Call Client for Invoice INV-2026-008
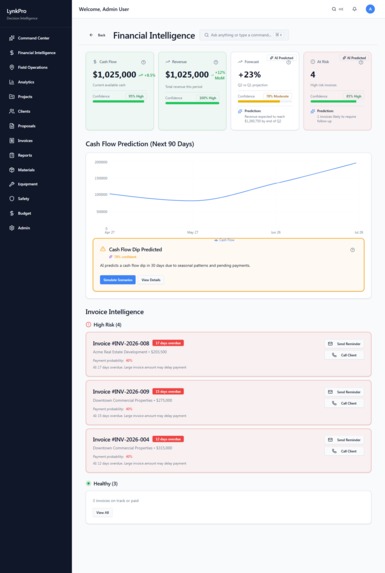This screenshot has height=573, width=385. click(344, 355)
